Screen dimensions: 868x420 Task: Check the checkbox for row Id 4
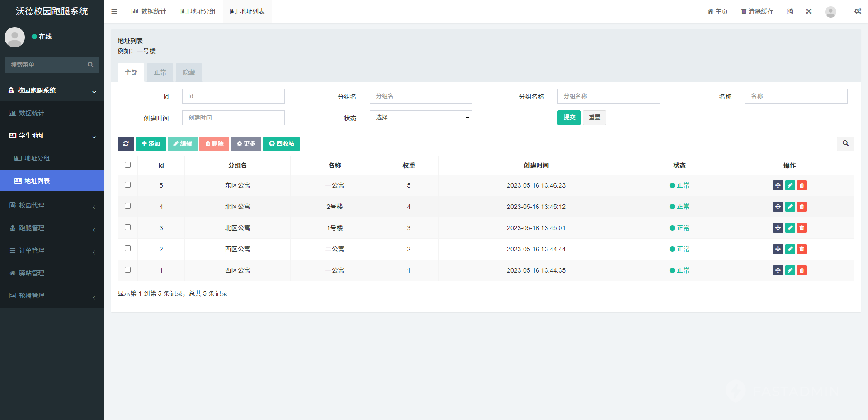coord(127,206)
